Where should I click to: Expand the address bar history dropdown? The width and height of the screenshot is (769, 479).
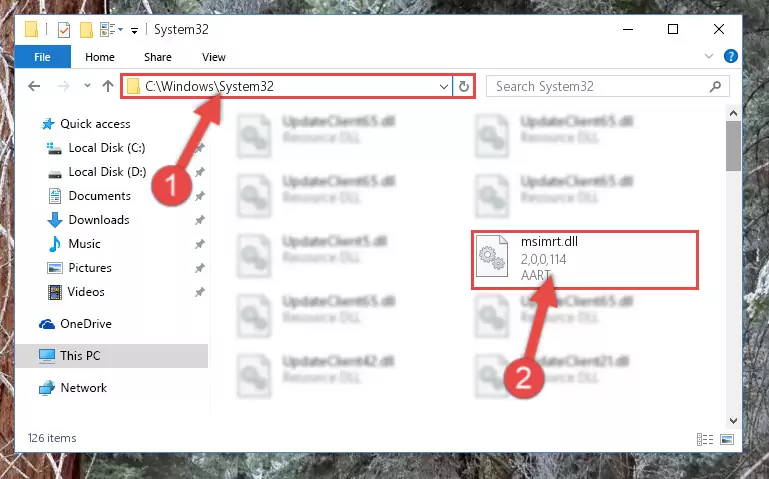pyautogui.click(x=443, y=87)
